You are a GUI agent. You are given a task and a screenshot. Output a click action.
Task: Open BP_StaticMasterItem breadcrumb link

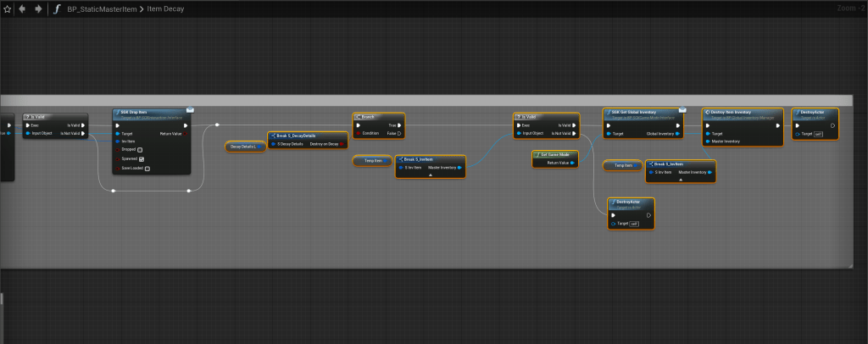103,8
